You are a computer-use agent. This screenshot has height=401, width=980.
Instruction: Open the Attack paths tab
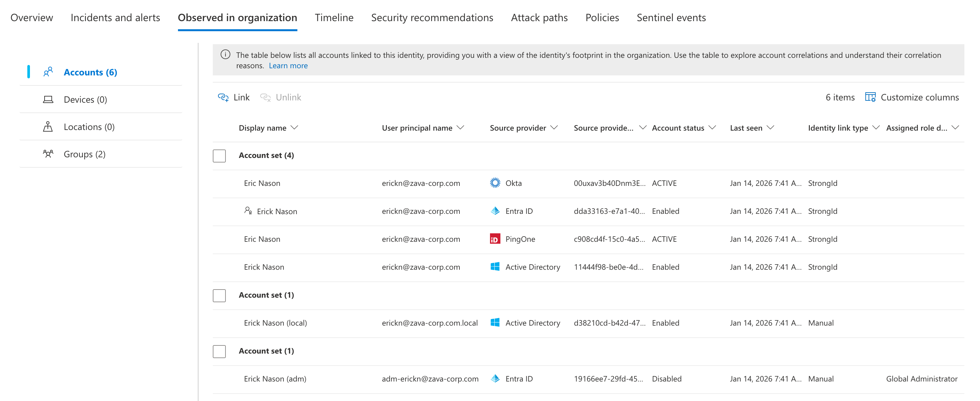(539, 18)
